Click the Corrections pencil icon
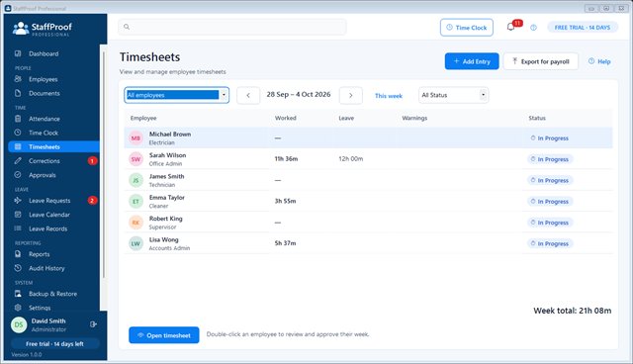The image size is (633, 364). [x=18, y=161]
